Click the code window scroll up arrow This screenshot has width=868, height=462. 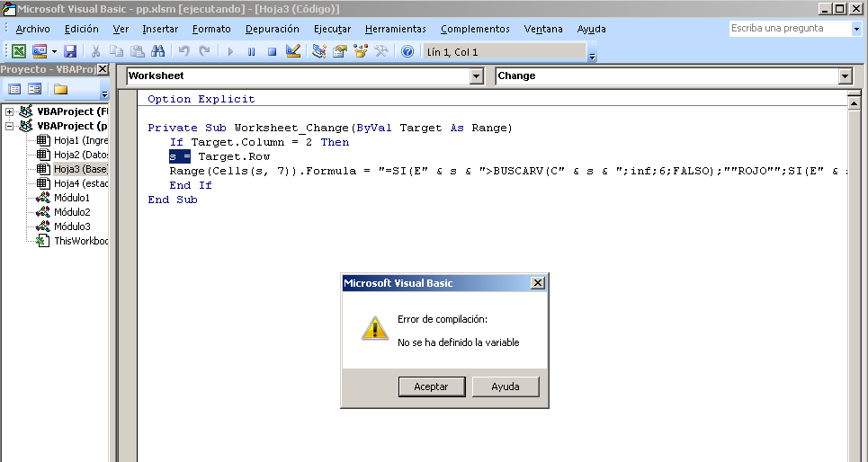pos(854,102)
